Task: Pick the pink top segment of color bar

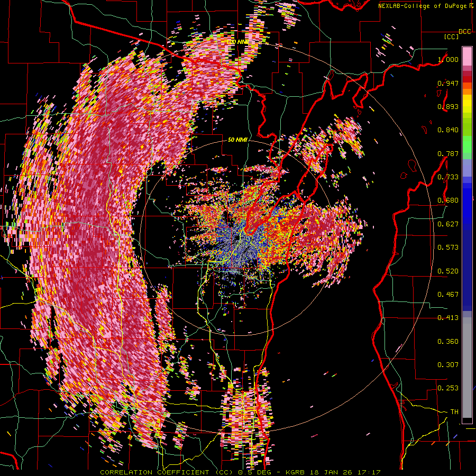Action: coord(467,56)
